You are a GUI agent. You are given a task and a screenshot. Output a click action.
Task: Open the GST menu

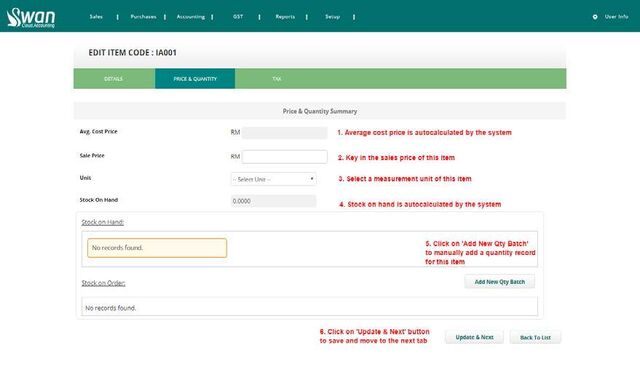click(x=238, y=17)
